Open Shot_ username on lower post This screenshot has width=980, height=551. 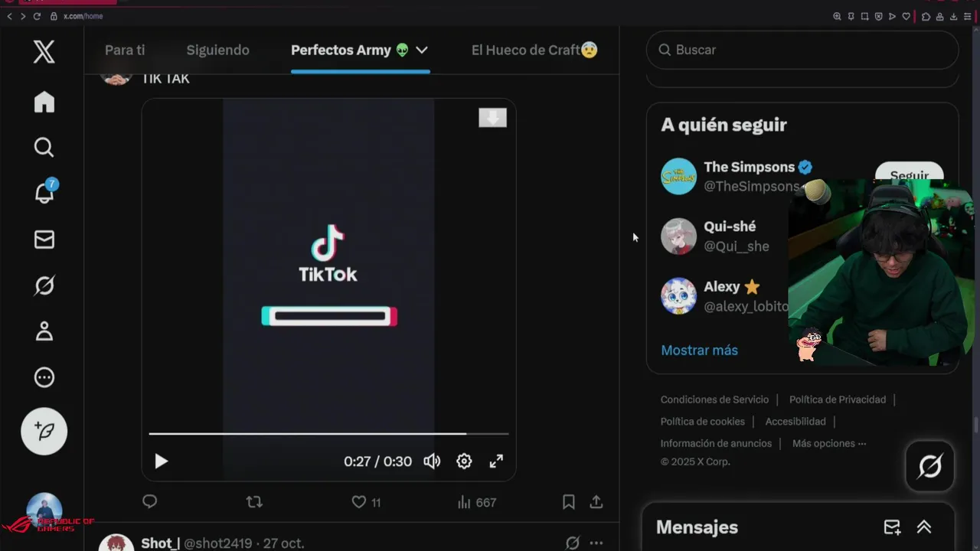pos(160,543)
